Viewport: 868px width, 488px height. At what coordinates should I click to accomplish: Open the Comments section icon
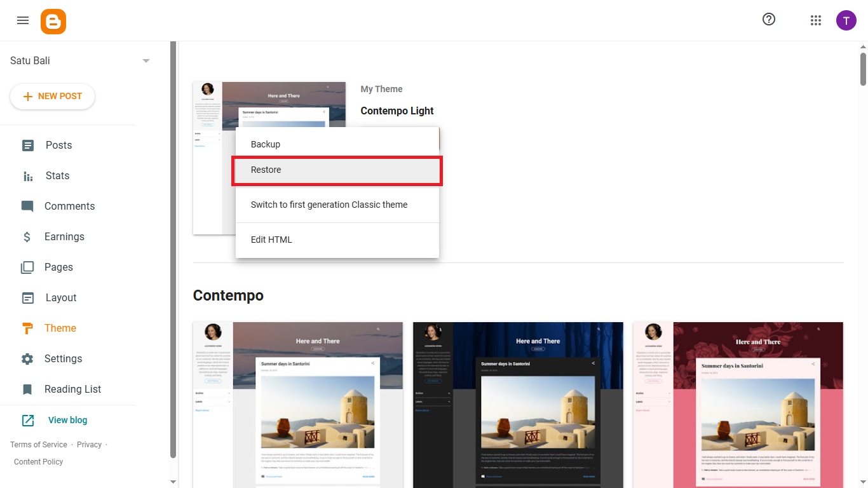click(x=28, y=206)
